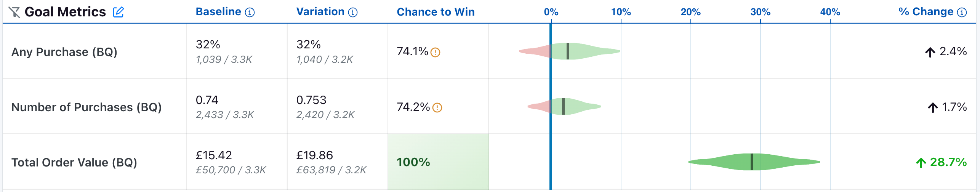Image resolution: width=980 pixels, height=192 pixels.
Task: Select the Any Purchase (BQ) metric row
Action: point(489,51)
